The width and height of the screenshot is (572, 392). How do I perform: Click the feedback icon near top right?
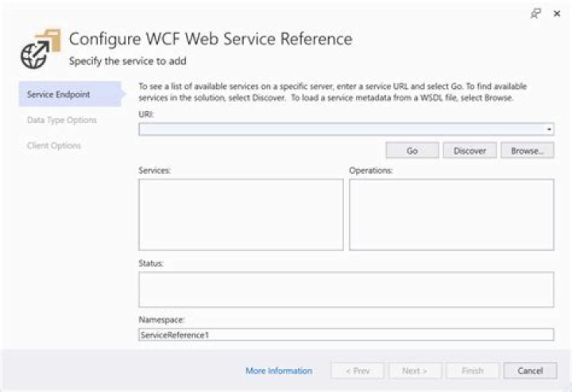tap(535, 13)
